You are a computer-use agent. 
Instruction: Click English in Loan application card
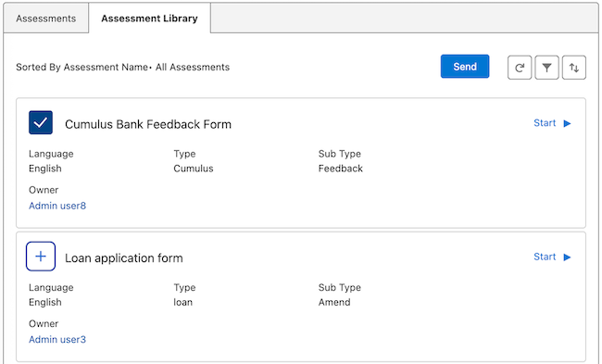point(45,302)
